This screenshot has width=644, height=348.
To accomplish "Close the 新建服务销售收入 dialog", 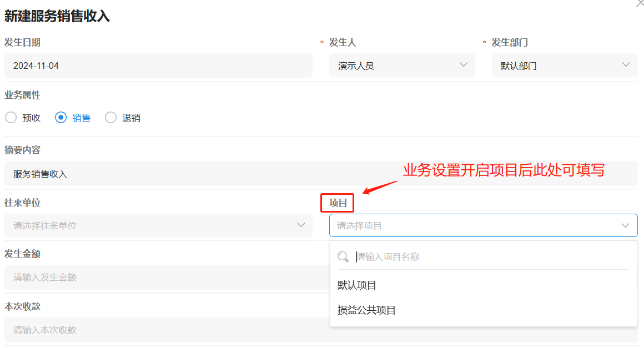I will point(639,3).
